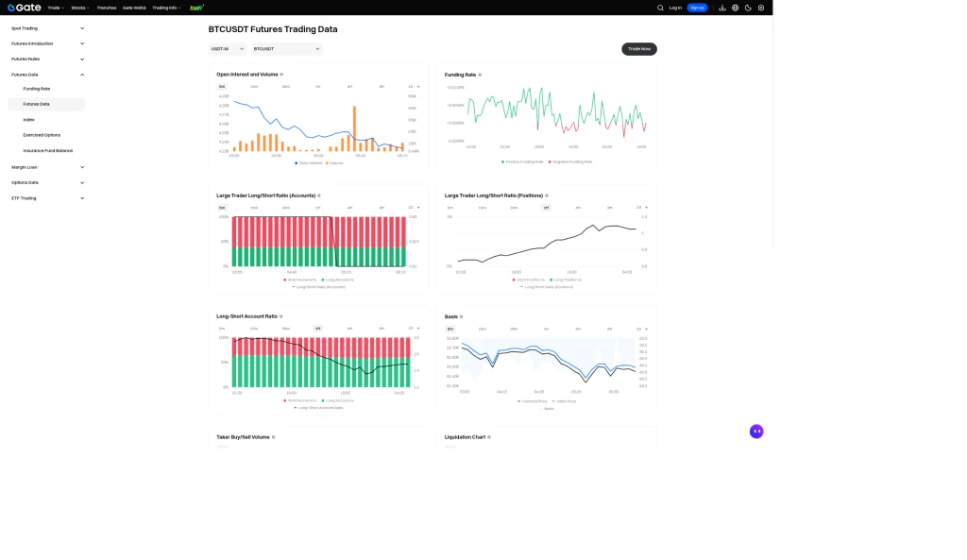967x560 pixels.
Task: Click the Trade Now button
Action: (639, 49)
